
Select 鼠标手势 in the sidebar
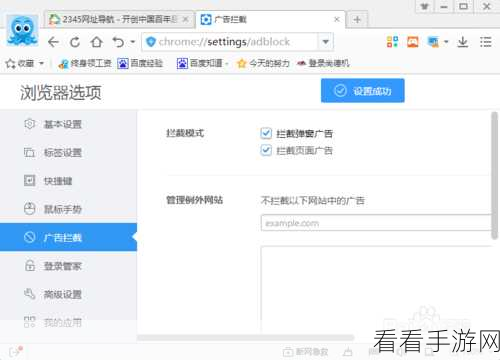[68, 209]
